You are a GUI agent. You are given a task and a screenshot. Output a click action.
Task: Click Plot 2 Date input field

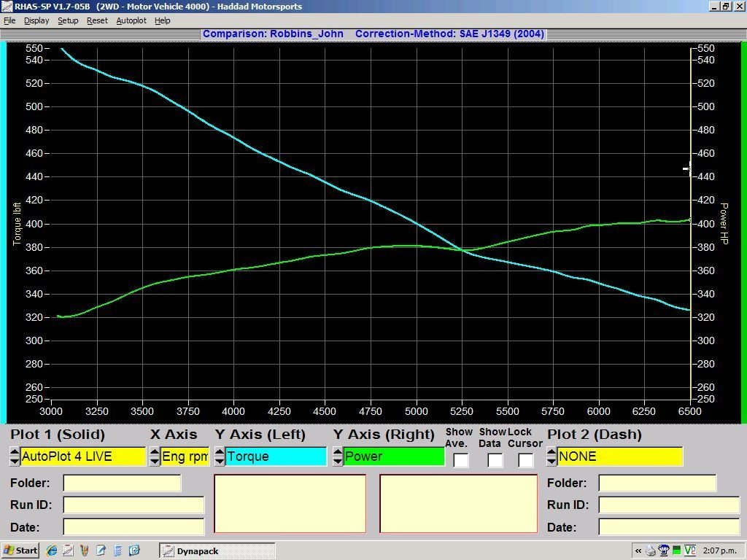(669, 527)
